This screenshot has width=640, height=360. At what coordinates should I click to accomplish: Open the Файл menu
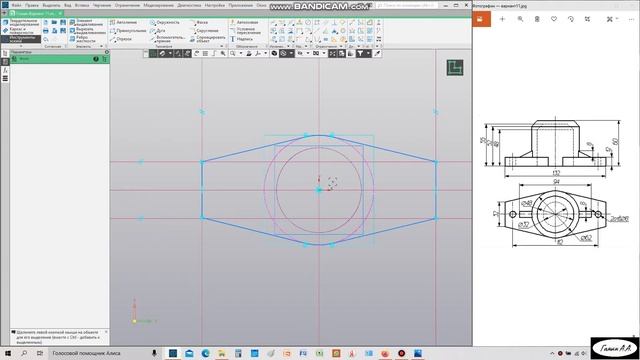pyautogui.click(x=16, y=5)
